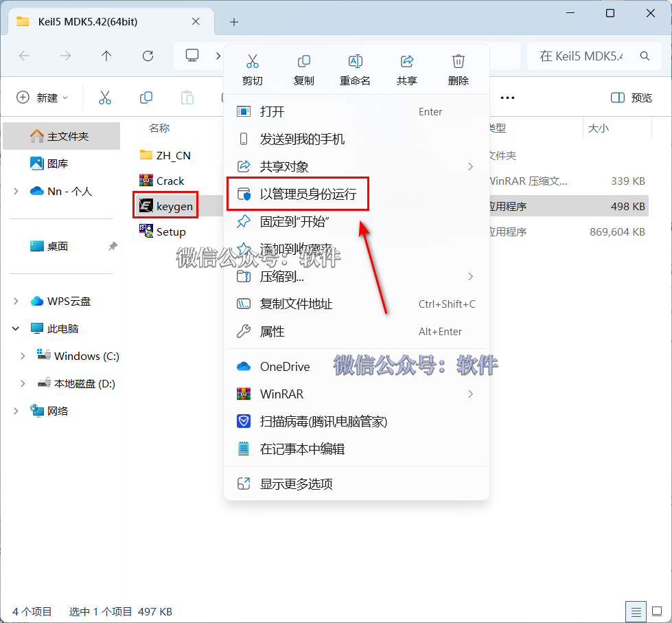
Task: Open the See more three-dots menu
Action: tap(507, 98)
